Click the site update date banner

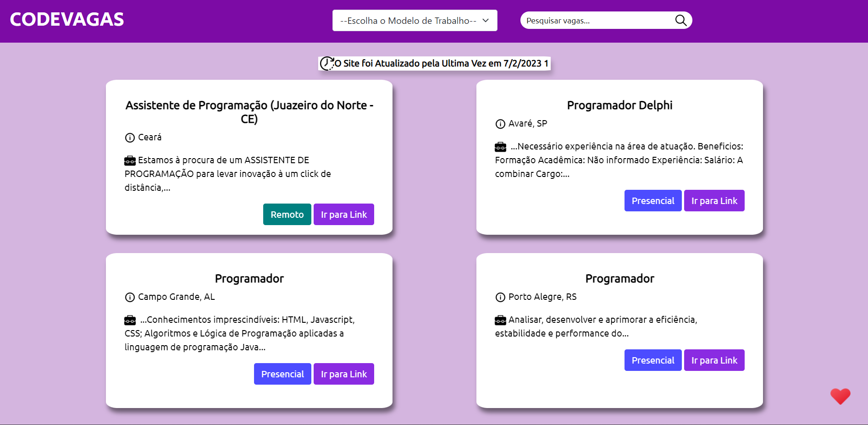[434, 63]
